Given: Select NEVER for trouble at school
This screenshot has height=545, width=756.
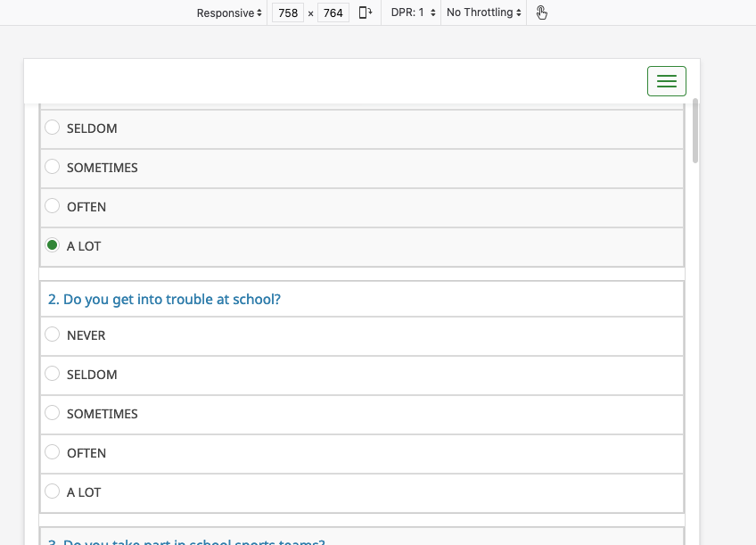Looking at the screenshot, I should tap(53, 334).
